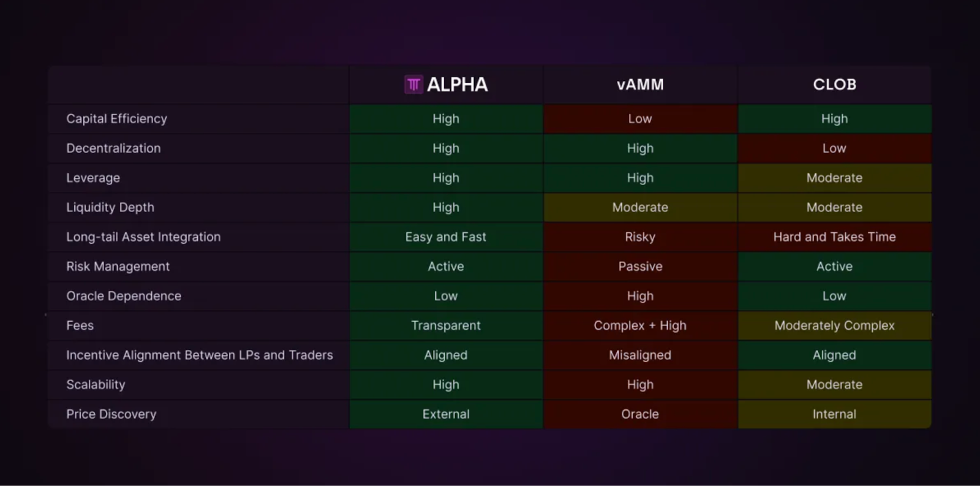
Task: Click the Long-tail Asset Integration label
Action: click(143, 237)
